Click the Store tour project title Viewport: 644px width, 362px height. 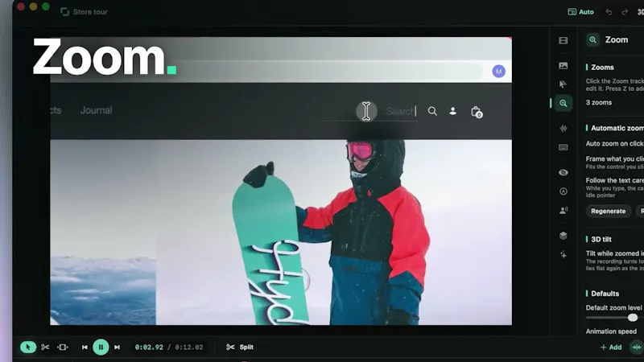pos(90,12)
